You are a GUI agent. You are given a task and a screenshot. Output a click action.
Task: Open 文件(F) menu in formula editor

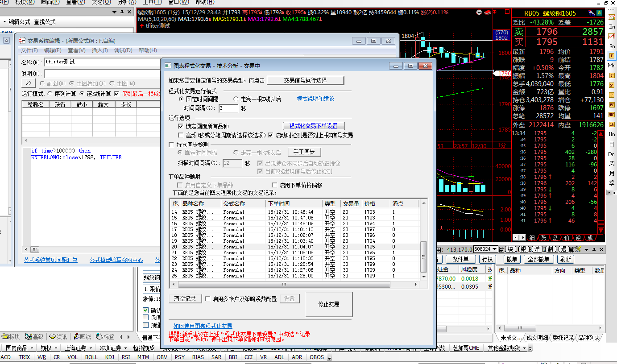click(29, 50)
